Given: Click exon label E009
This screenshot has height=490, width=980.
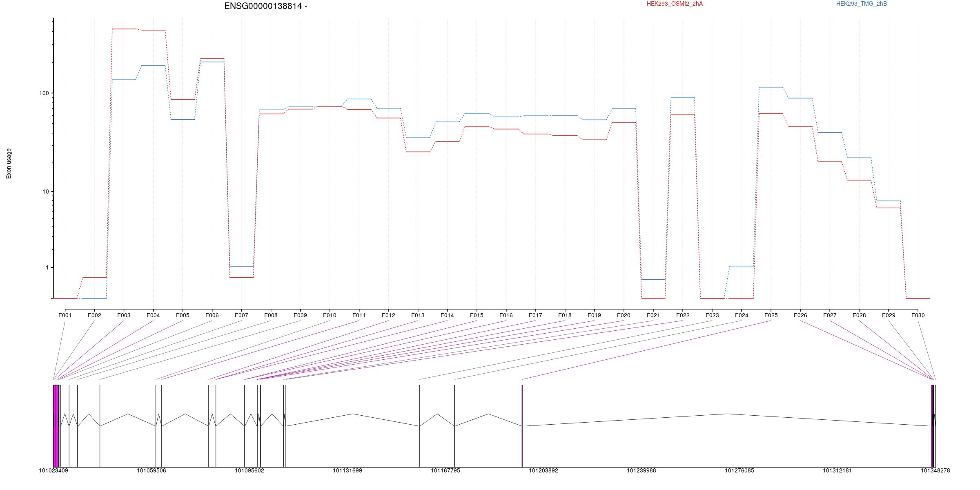Looking at the screenshot, I should (x=300, y=315).
